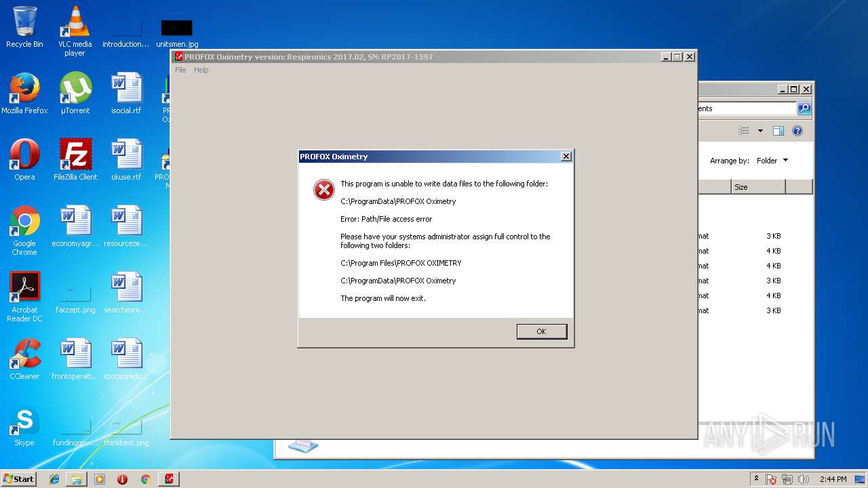Close the PROFOX Oximetry error dialog

point(566,157)
